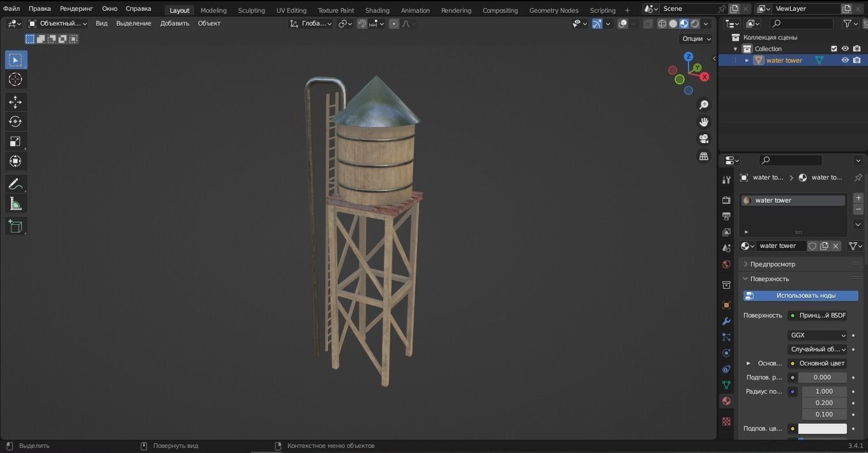Open the Object Data mesh tab

(726, 385)
